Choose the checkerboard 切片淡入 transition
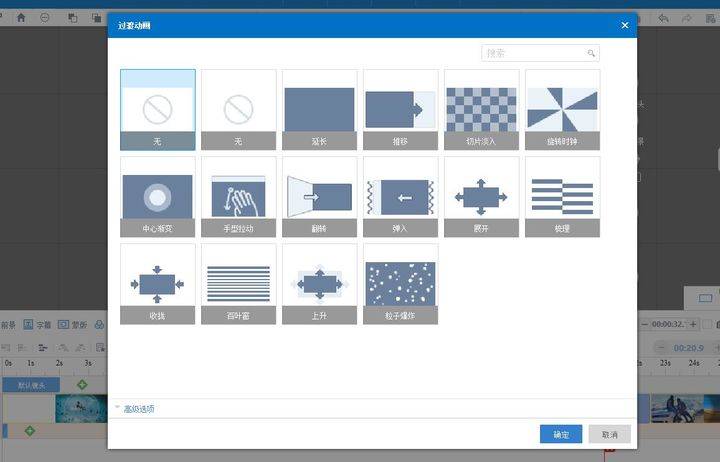Viewport: 720px width, 462px height. [x=481, y=110]
